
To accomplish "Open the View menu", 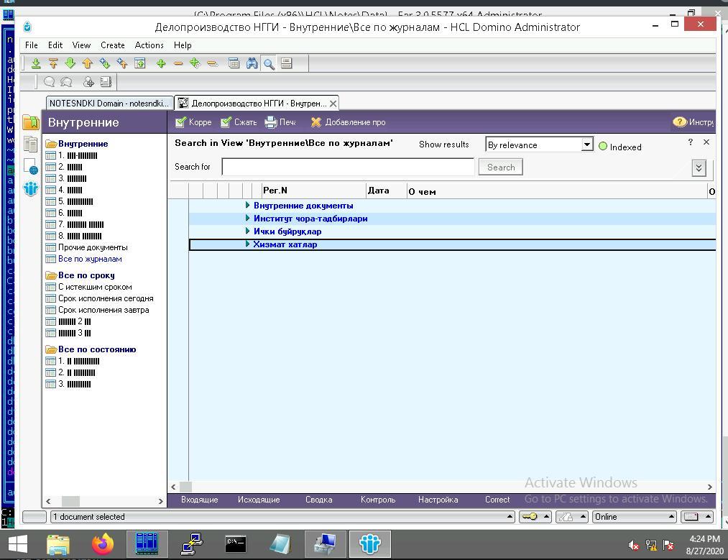I will [x=81, y=45].
